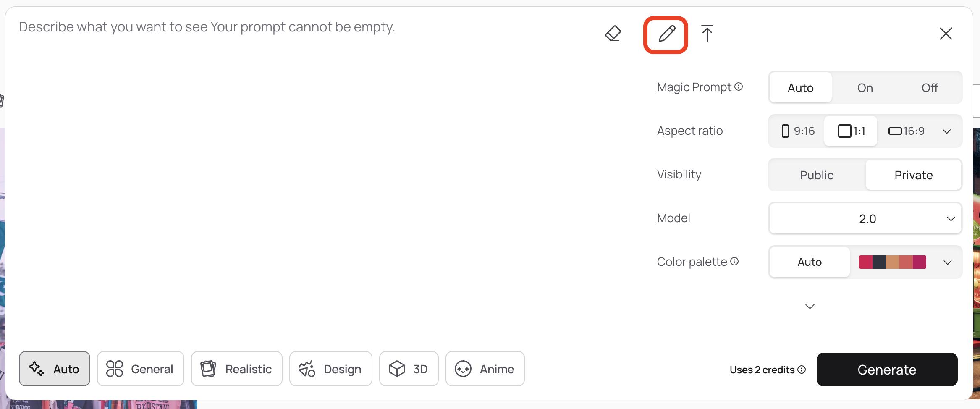This screenshot has width=980, height=409.
Task: Select the red-toned color palette swatch
Action: coord(892,262)
